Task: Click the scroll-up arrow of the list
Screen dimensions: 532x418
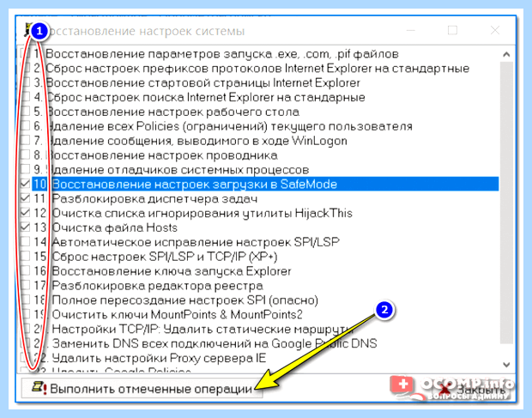Action: coord(506,54)
